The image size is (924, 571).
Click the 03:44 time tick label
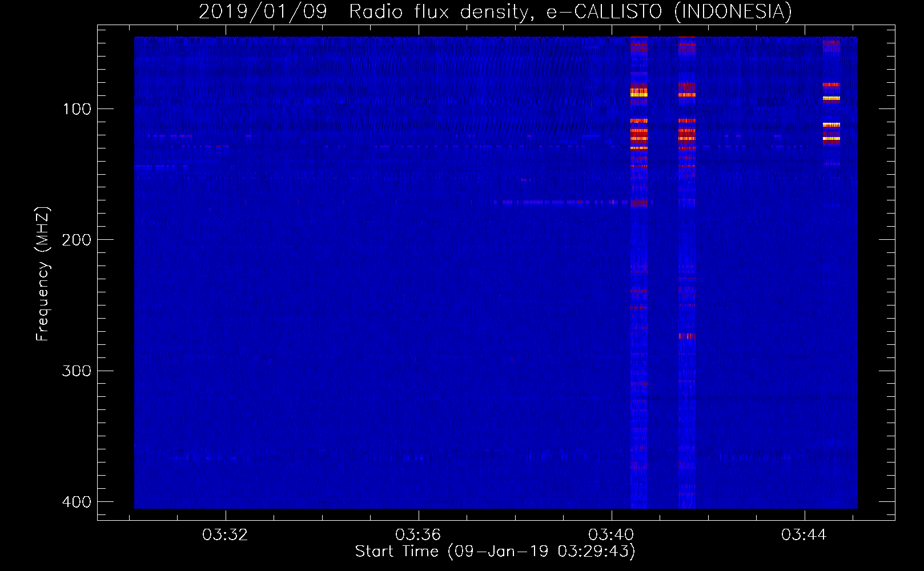804,535
